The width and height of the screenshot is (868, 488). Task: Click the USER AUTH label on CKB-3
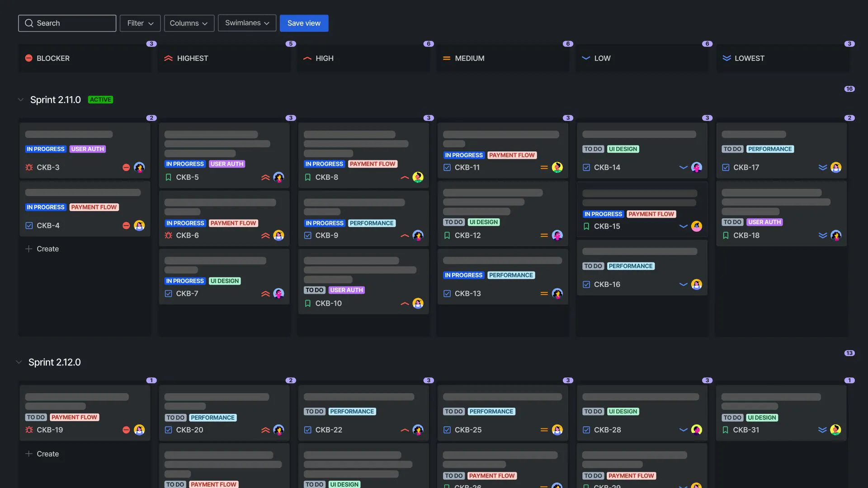(88, 149)
